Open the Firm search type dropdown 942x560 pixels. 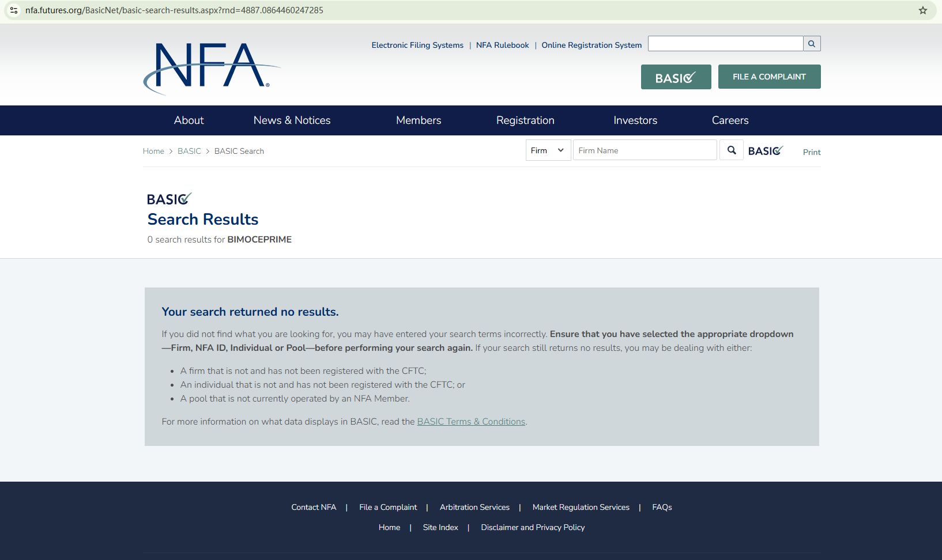[x=548, y=150]
